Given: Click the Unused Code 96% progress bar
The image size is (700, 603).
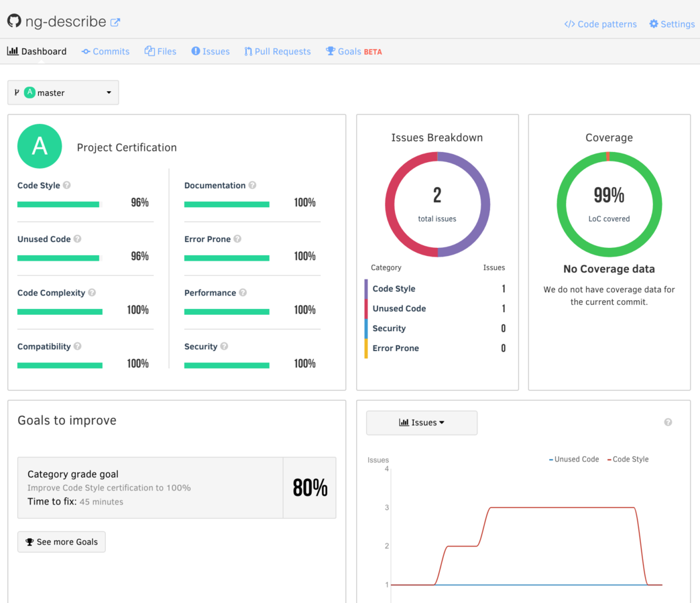Looking at the screenshot, I should pos(60,258).
